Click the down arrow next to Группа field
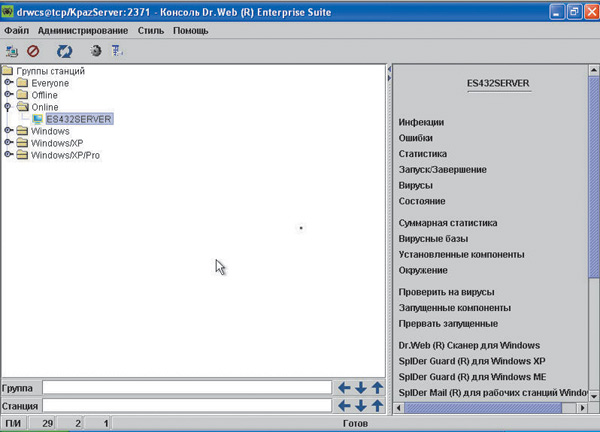This screenshot has width=600, height=432. point(361,388)
